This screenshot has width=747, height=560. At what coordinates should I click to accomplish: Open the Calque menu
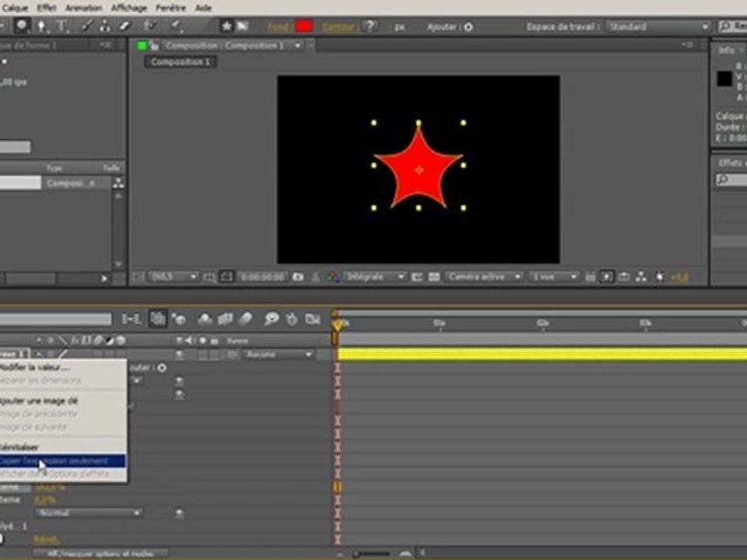[15, 8]
